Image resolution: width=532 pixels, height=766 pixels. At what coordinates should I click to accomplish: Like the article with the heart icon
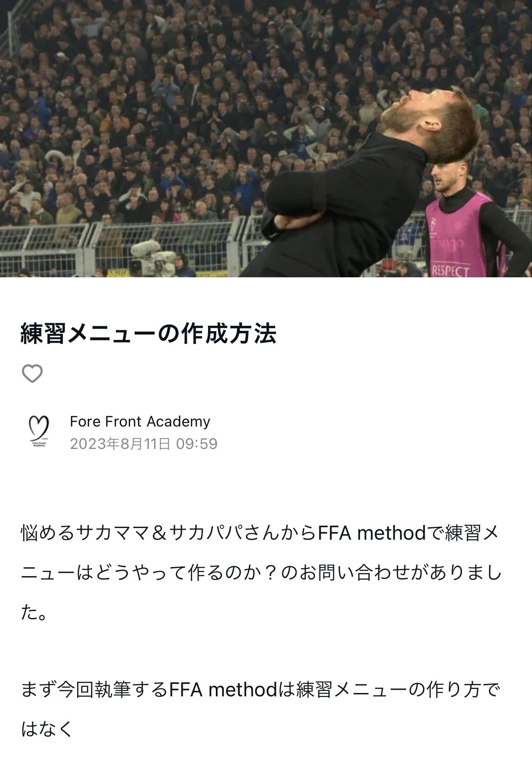32,374
